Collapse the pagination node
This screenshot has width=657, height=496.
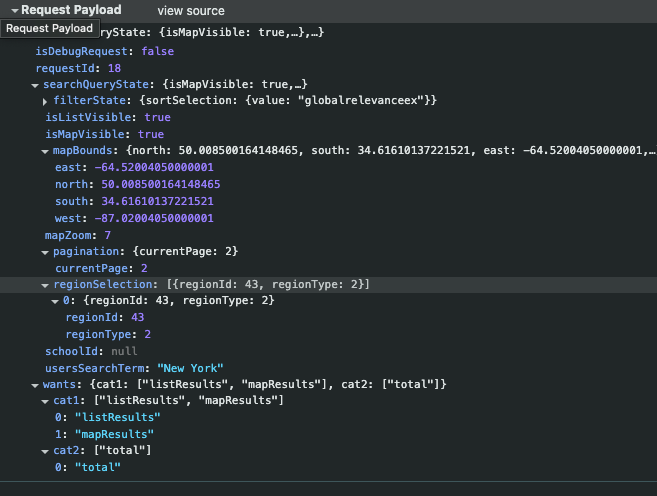(45, 253)
